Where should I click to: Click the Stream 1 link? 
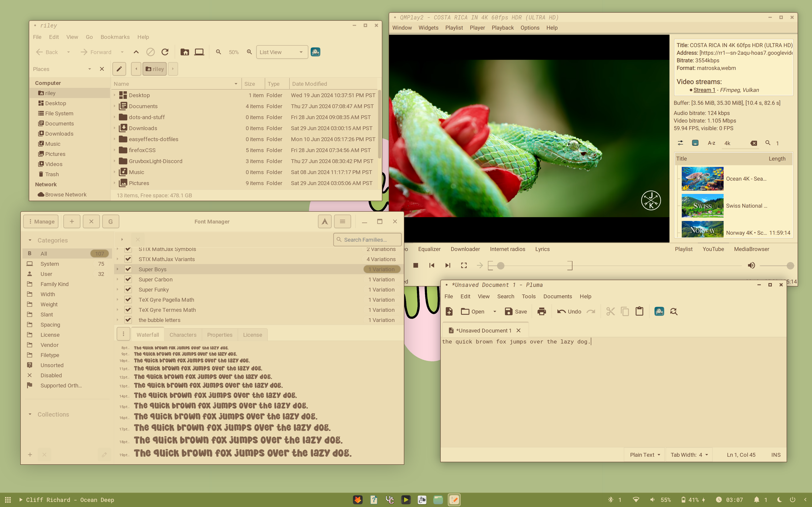click(x=704, y=90)
